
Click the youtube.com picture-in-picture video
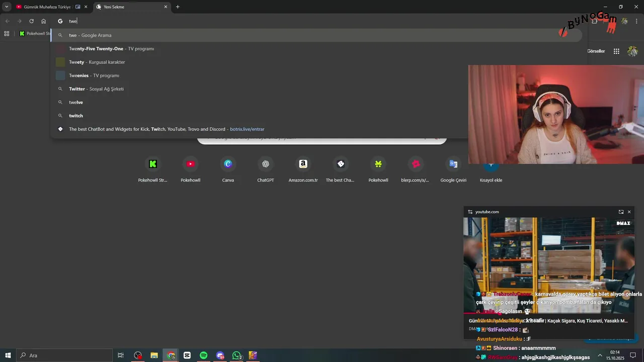coord(548,265)
